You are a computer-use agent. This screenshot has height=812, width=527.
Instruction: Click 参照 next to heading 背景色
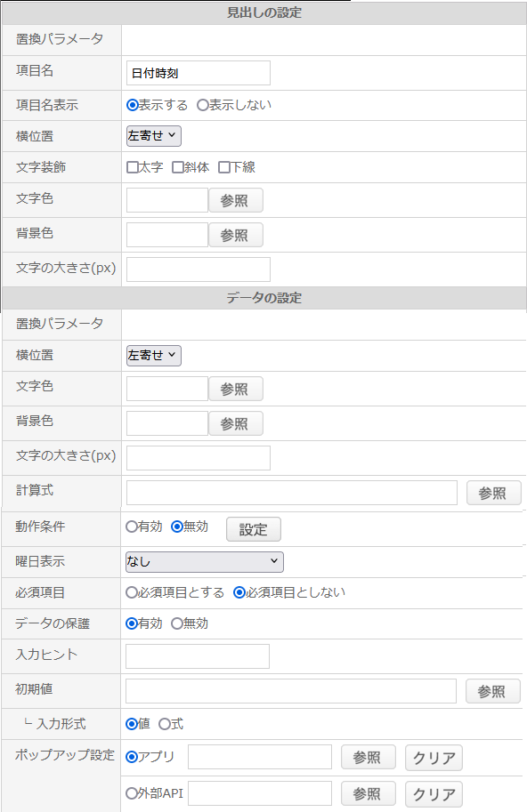[x=236, y=235]
